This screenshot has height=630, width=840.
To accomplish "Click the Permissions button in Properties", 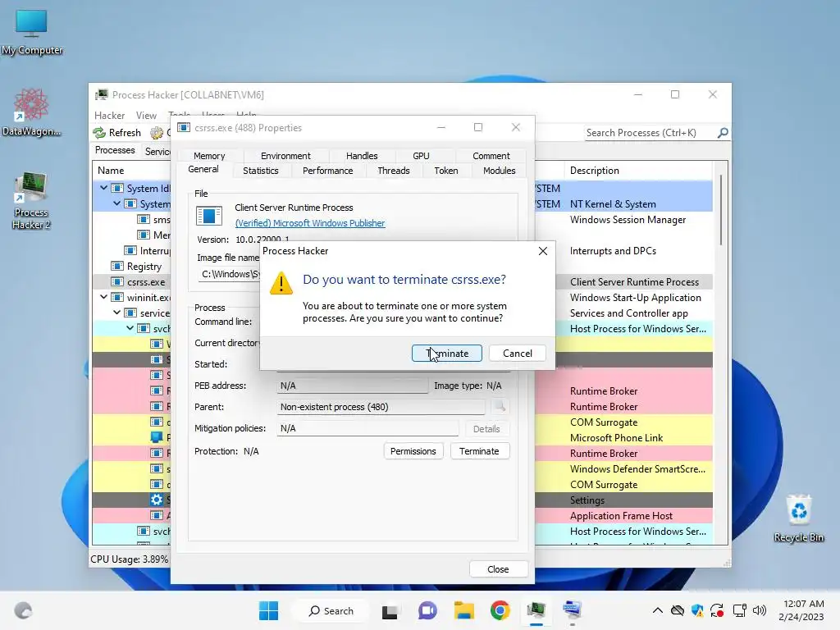I will [413, 451].
